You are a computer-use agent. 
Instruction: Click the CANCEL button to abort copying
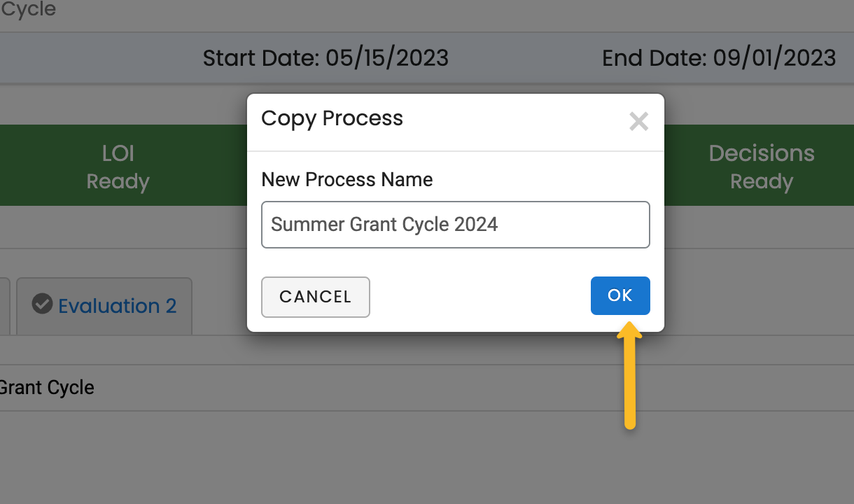point(316,297)
